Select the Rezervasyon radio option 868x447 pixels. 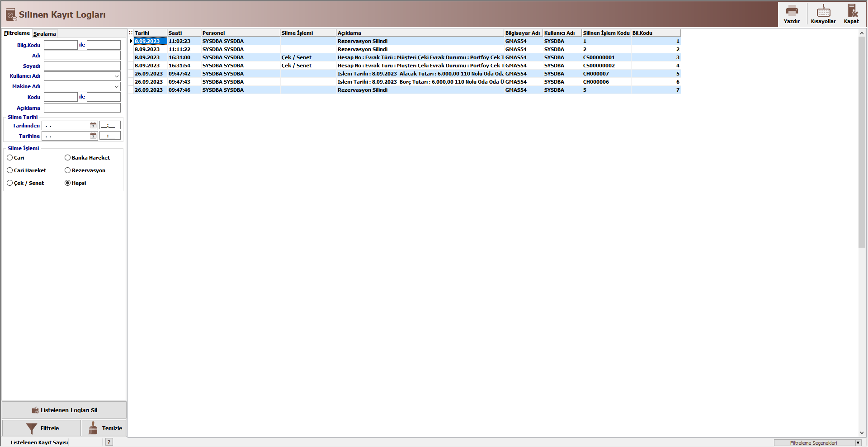click(x=67, y=170)
